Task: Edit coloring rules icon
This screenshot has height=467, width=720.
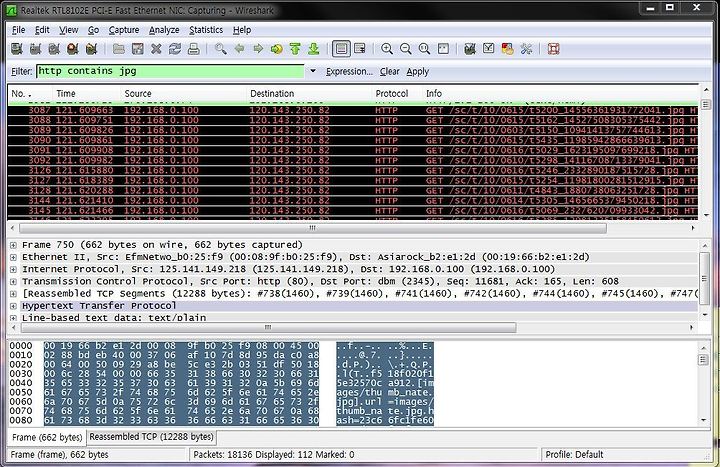Action: point(507,49)
